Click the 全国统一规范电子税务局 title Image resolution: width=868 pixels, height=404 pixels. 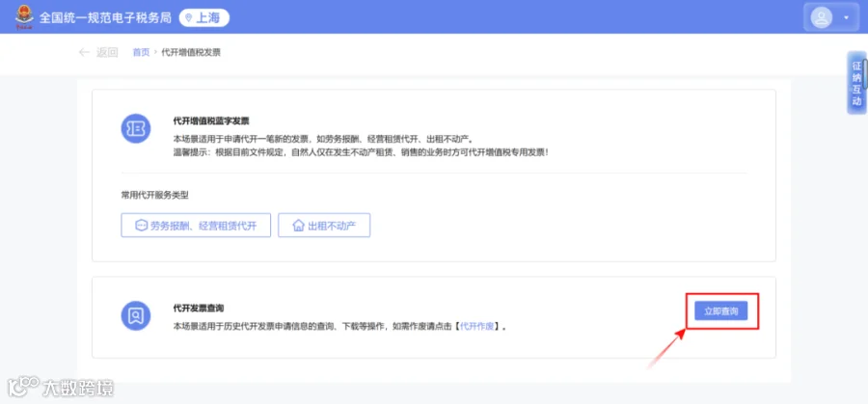106,17
